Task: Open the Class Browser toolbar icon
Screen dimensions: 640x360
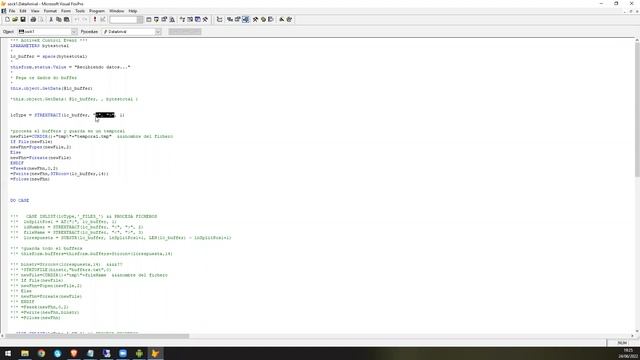Action: (x=182, y=19)
